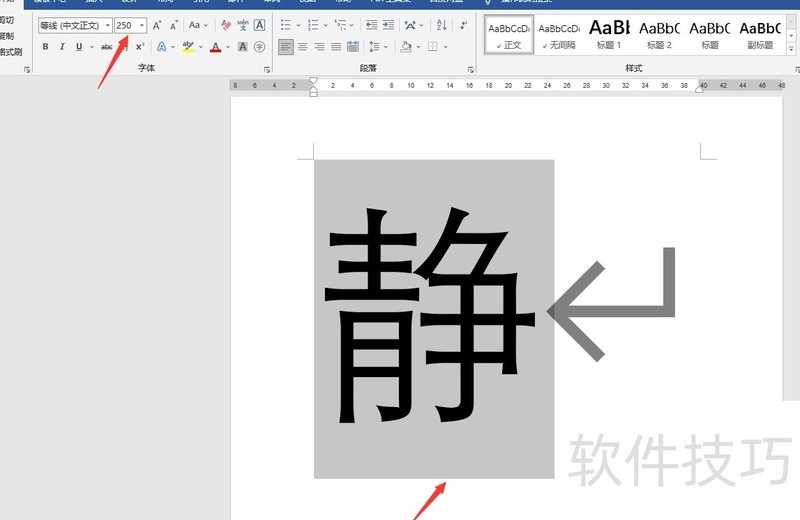
Task: Toggle character shading (gray A)
Action: pos(243,47)
